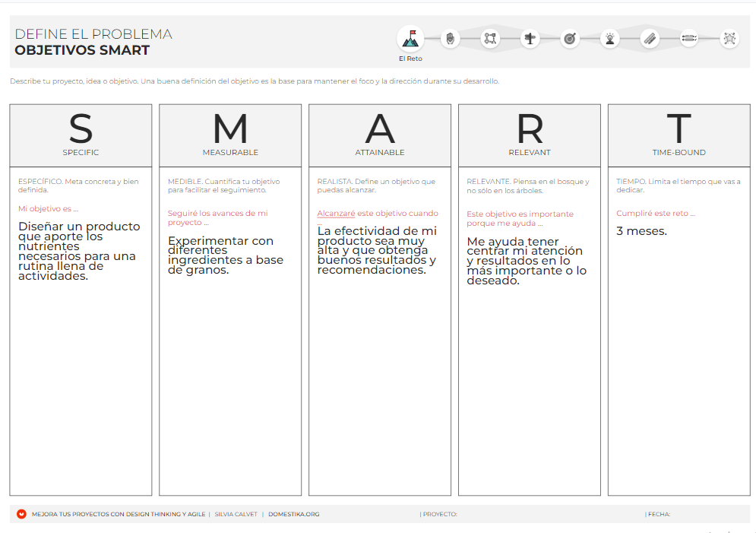Click the 'El Reto' label under icon
The image size is (756, 533).
click(410, 59)
